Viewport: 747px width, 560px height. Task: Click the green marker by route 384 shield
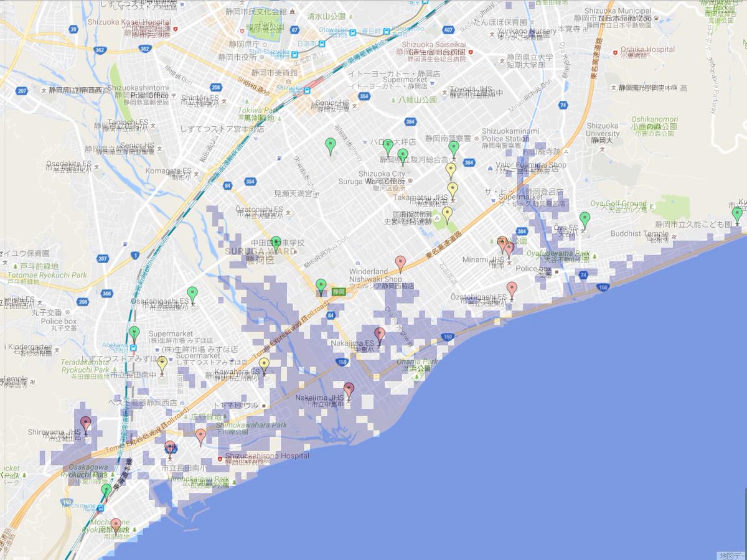pos(454,149)
